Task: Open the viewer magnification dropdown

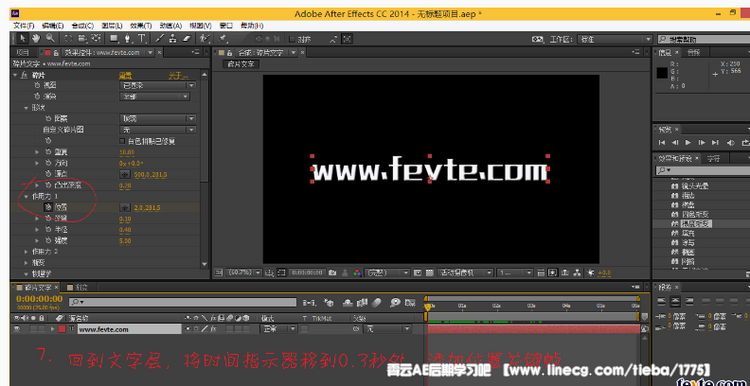Action: pyautogui.click(x=243, y=273)
